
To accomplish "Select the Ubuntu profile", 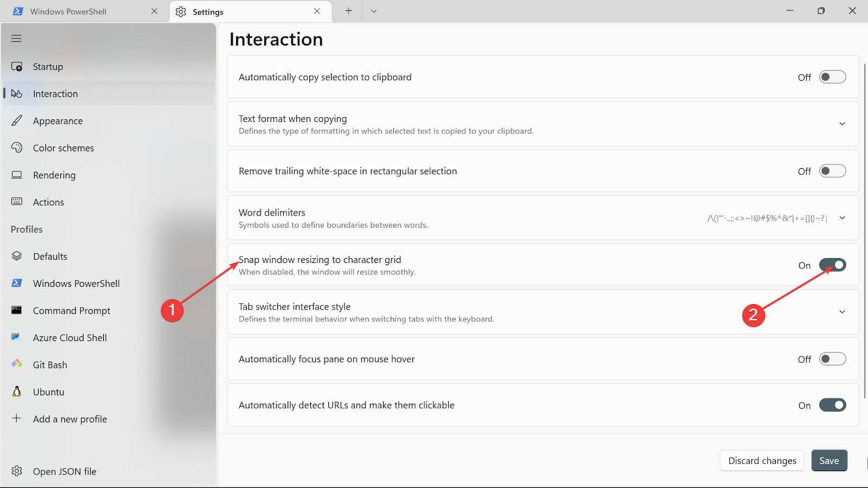I will pos(108,392).
